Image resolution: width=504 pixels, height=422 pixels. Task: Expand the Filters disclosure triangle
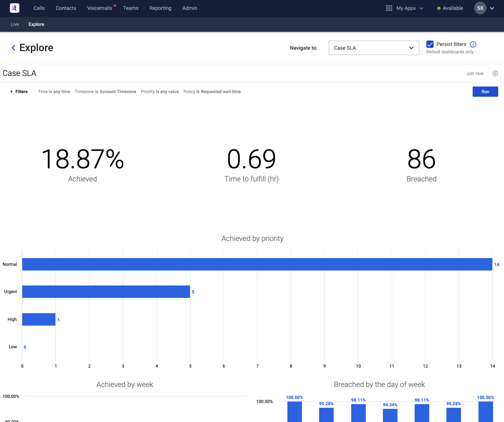pos(11,92)
